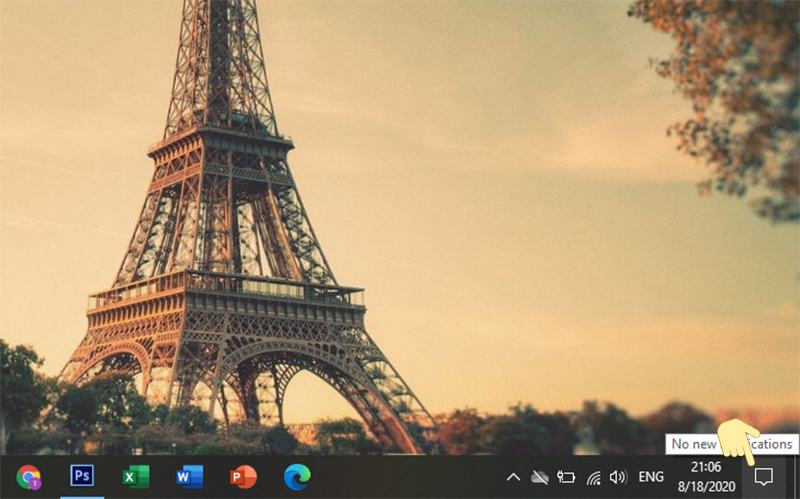
Task: Click the 21:06 time in the tray
Action: pyautogui.click(x=706, y=467)
